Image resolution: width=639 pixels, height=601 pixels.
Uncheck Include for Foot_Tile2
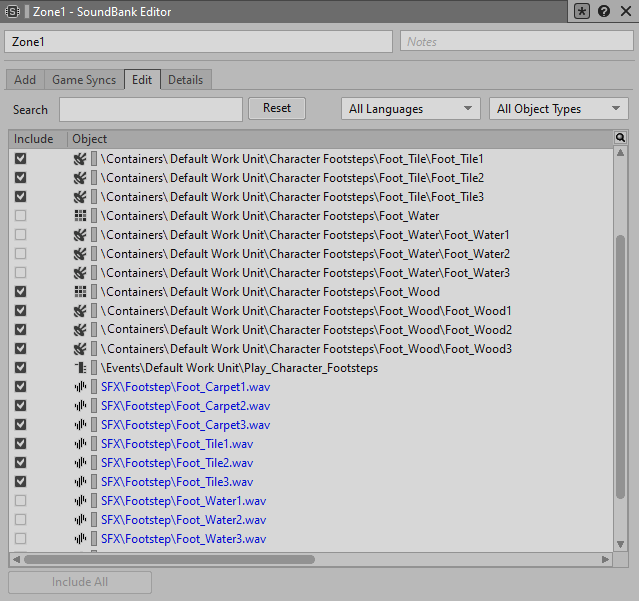[x=20, y=178]
